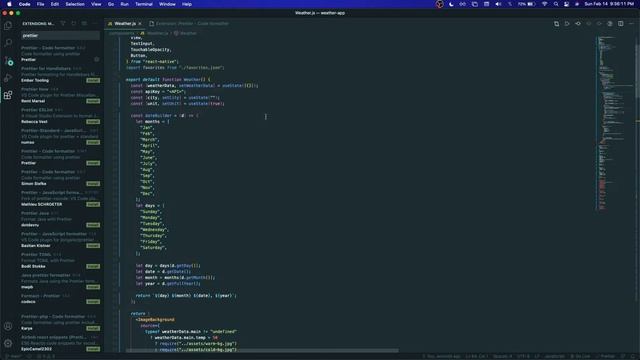
Task: Install the Rebecca Vest Prettier ESLint extension
Action: tap(93, 122)
